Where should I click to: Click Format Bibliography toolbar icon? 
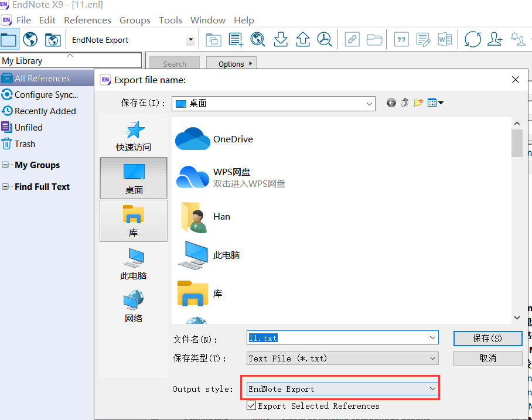pyautogui.click(x=423, y=40)
